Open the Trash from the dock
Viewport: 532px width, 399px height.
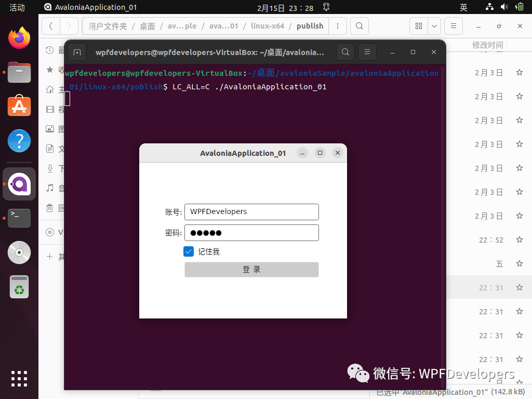19,287
